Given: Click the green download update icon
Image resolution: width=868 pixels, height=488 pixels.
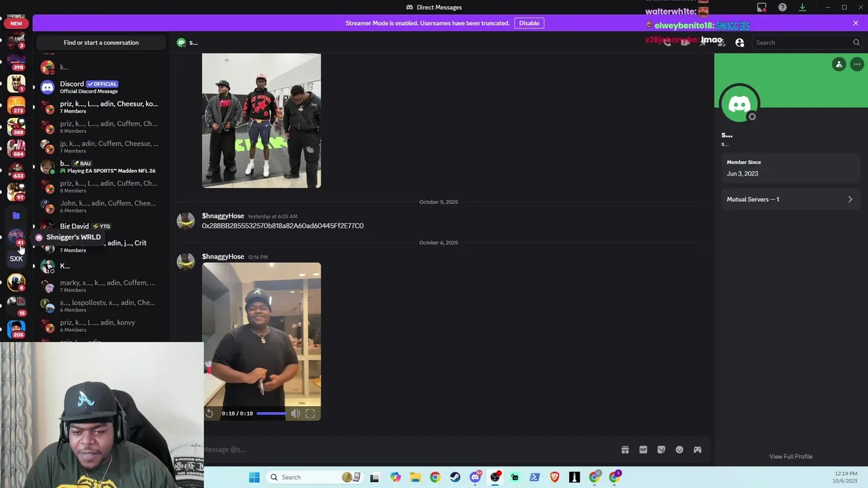Looking at the screenshot, I should 802,7.
